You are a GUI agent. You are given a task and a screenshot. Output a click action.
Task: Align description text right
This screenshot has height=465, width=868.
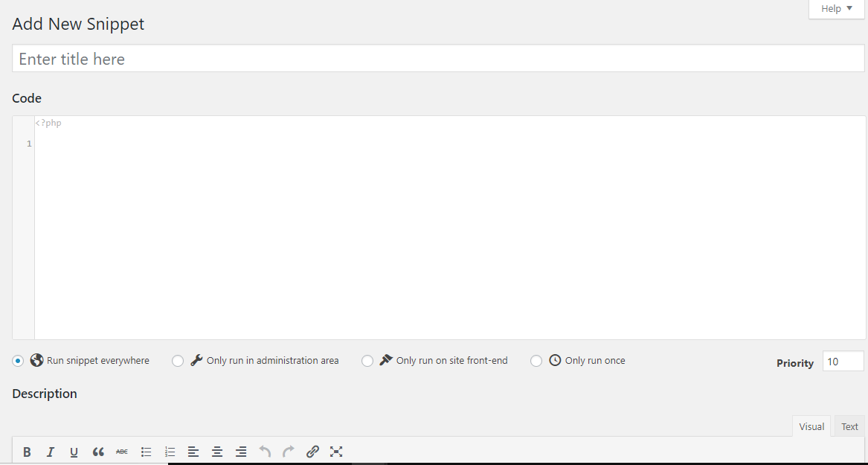tap(241, 452)
